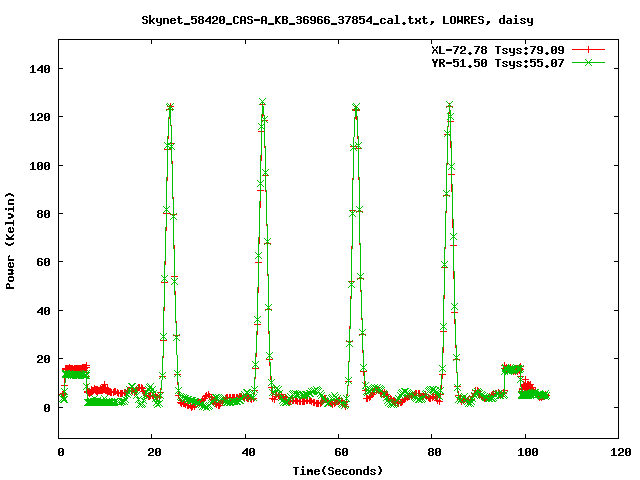Select legend entry YR-51.50 Tsys:55.07
Image resolution: width=640 pixels, height=480 pixels.
click(498, 63)
